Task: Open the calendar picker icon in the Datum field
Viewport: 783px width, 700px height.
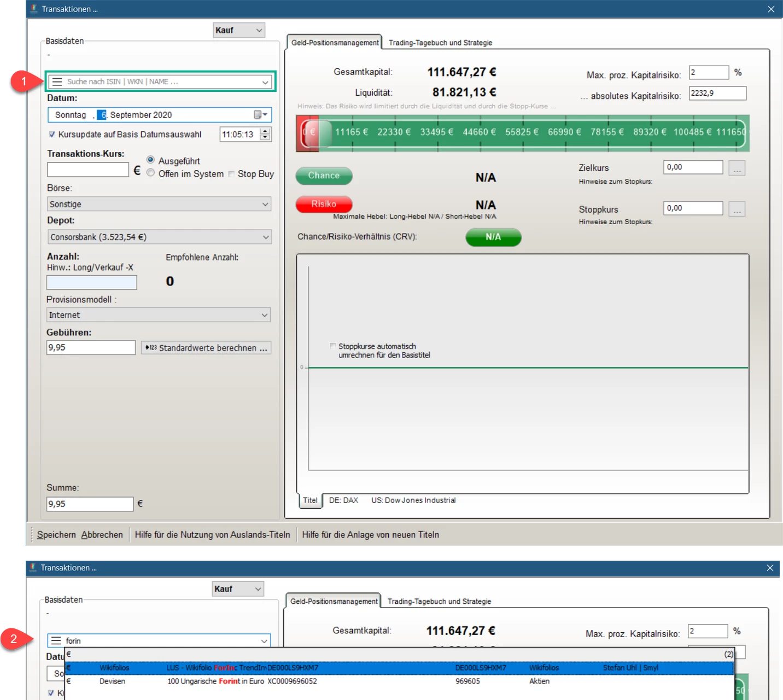Action: pyautogui.click(x=260, y=115)
